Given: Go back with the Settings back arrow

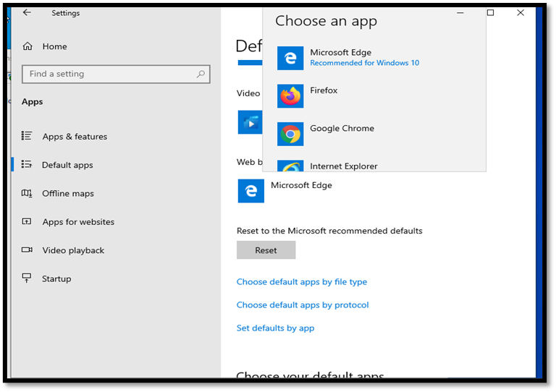Looking at the screenshot, I should [27, 13].
